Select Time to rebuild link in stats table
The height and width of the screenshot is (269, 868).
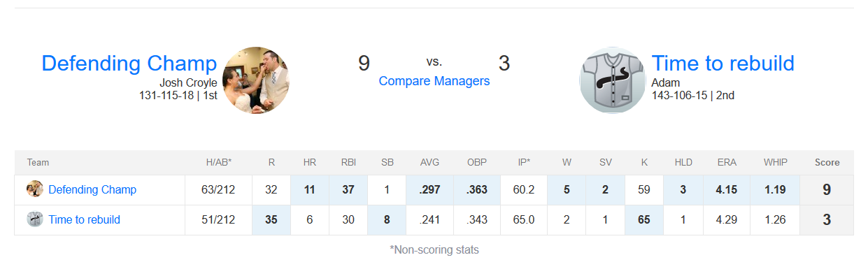tap(84, 219)
